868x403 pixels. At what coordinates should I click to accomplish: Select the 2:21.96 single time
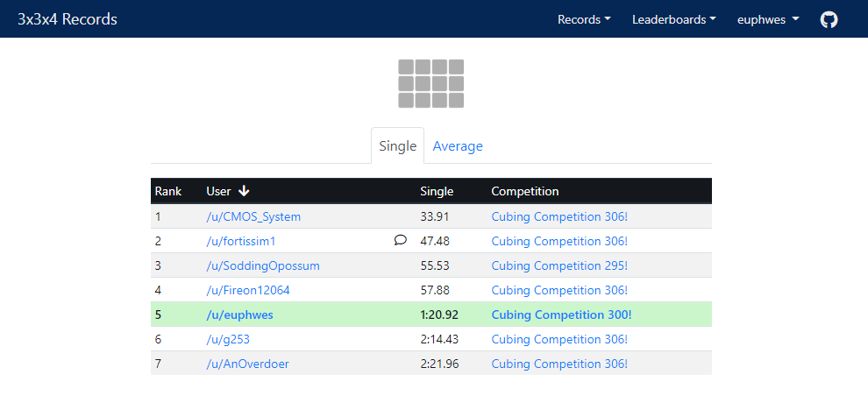[x=439, y=364]
